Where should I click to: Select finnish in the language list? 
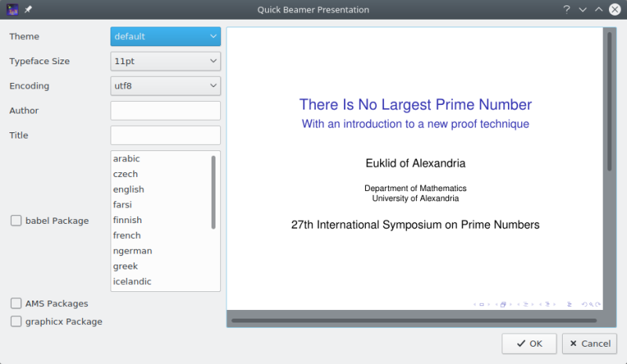click(x=127, y=220)
